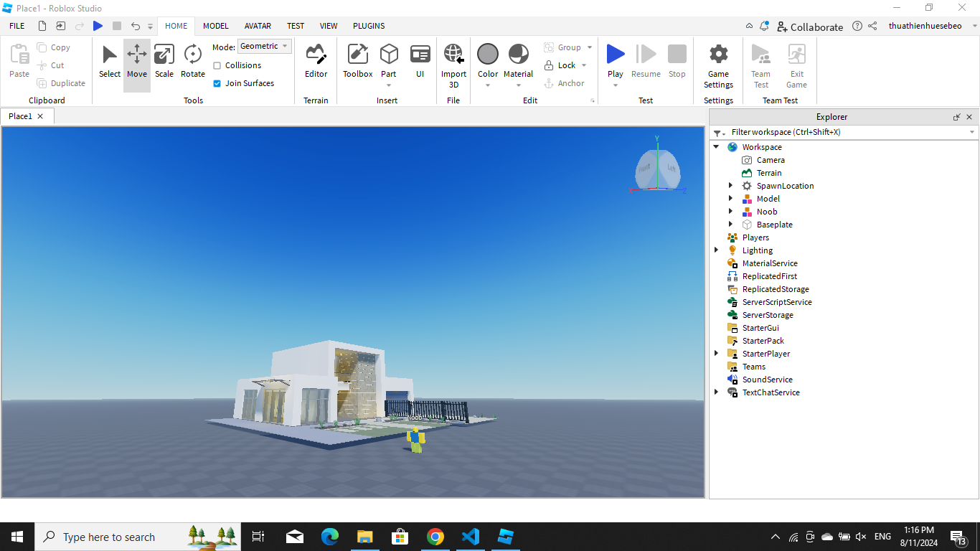Open the Play mode dropdown arrow
This screenshot has width=980, height=551.
pyautogui.click(x=616, y=85)
